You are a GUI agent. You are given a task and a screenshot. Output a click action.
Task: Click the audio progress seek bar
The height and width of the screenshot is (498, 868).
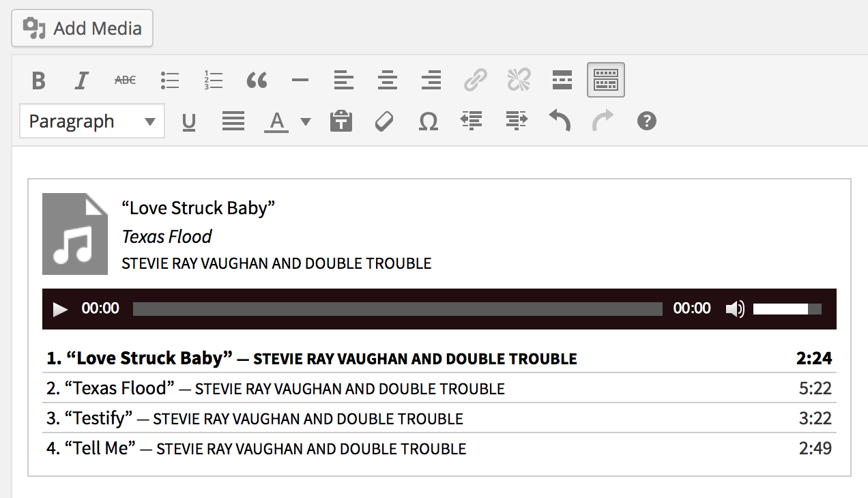[x=397, y=309]
